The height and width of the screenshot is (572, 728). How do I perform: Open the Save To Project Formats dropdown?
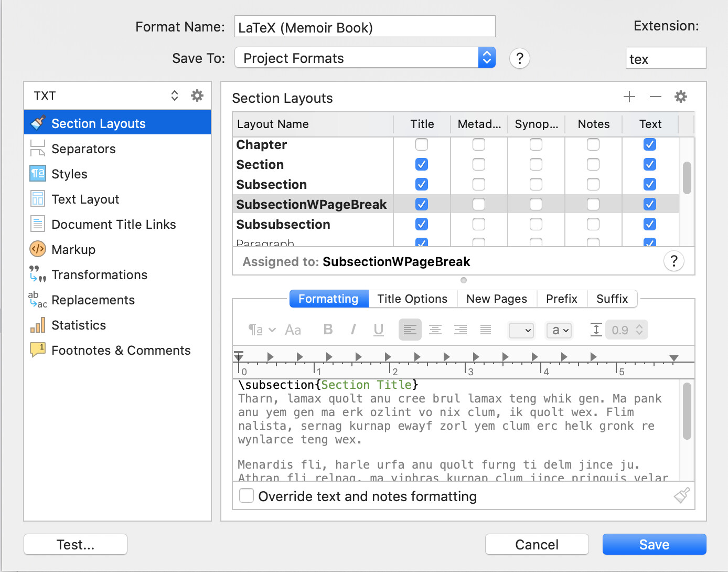tap(365, 58)
